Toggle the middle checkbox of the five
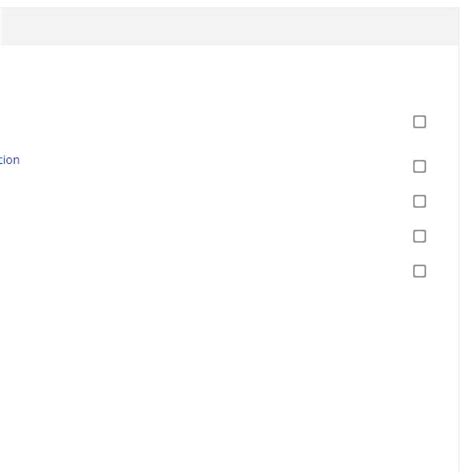This screenshot has width=474, height=474. click(419, 201)
